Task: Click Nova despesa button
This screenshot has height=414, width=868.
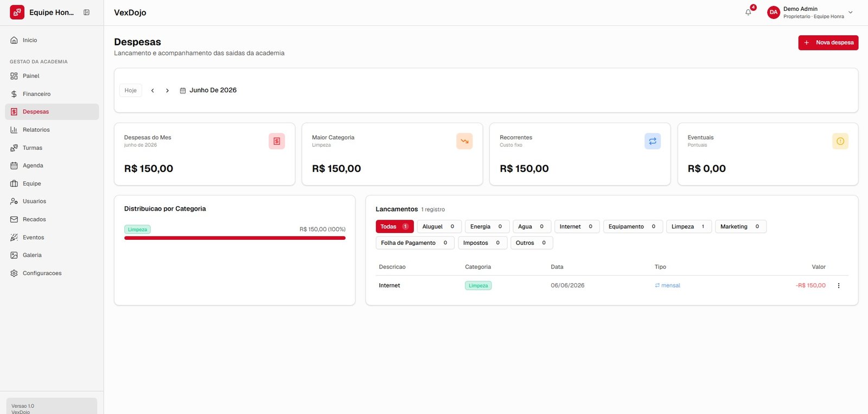Action: [x=828, y=42]
